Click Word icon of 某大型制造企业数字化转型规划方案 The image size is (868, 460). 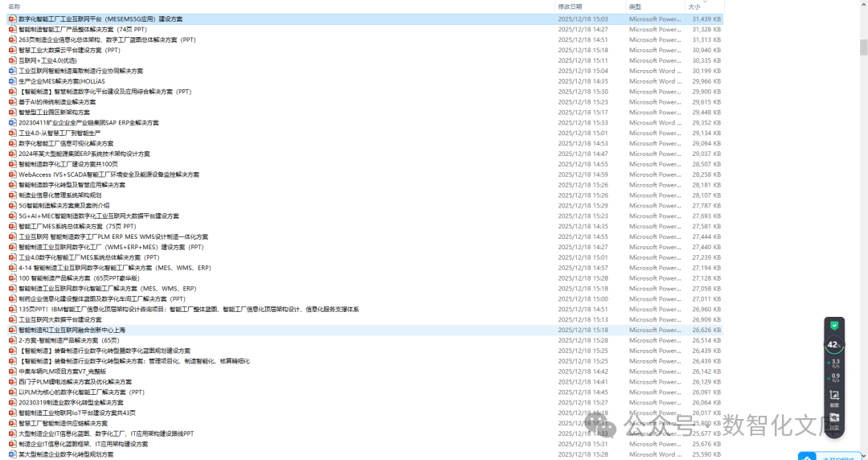click(x=13, y=454)
